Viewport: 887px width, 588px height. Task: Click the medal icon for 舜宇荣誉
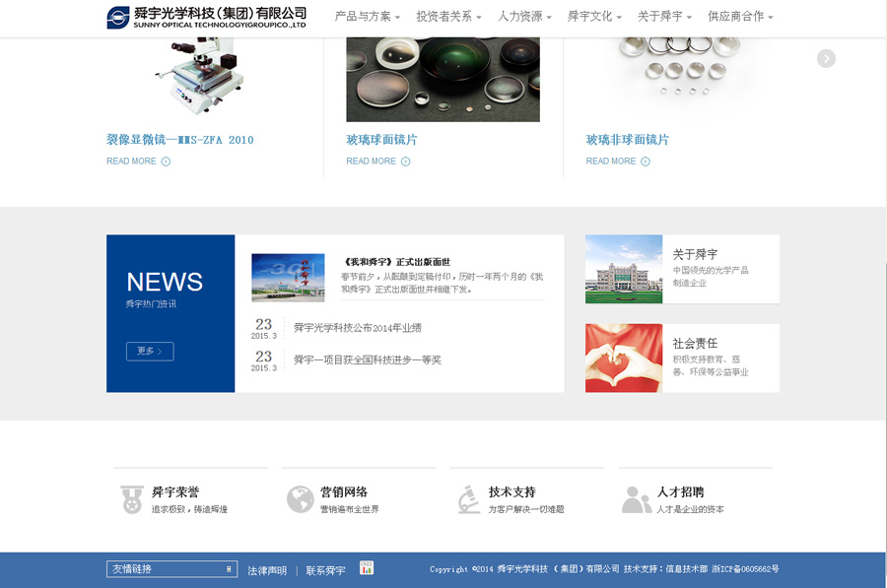click(x=132, y=499)
